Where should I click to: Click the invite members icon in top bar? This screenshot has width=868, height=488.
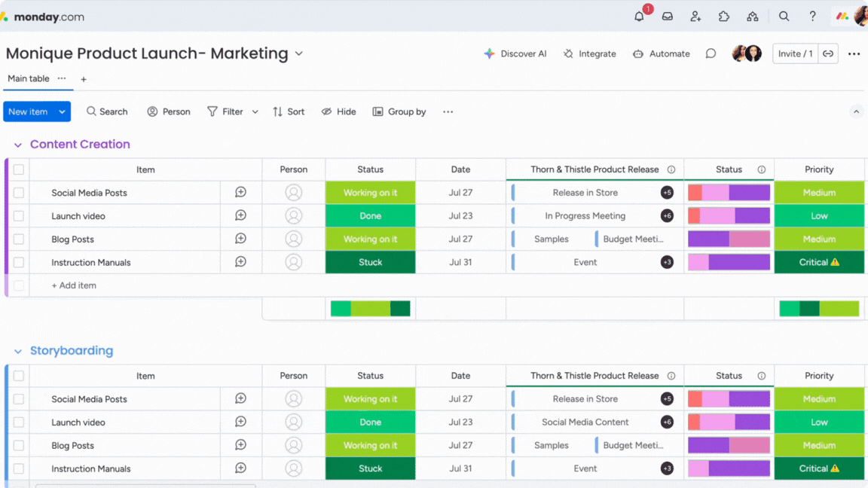[x=695, y=17]
